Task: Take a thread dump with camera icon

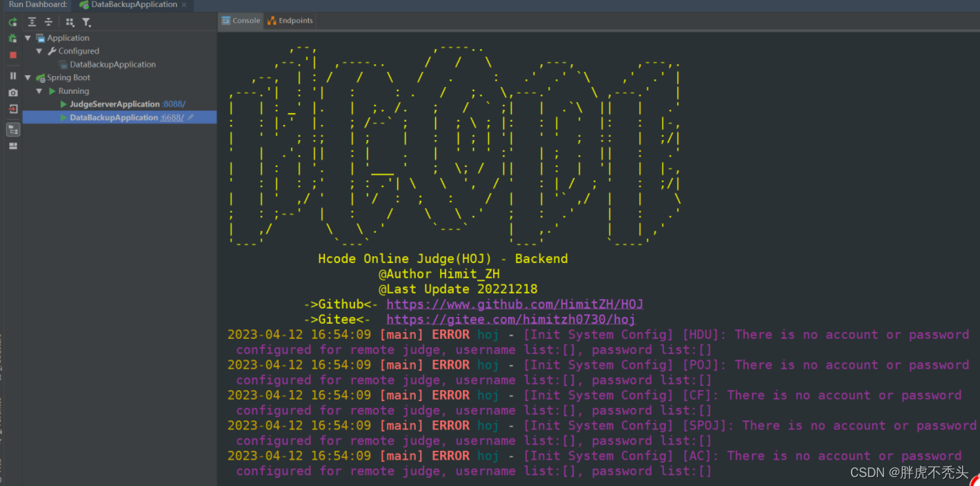Action: coord(12,93)
